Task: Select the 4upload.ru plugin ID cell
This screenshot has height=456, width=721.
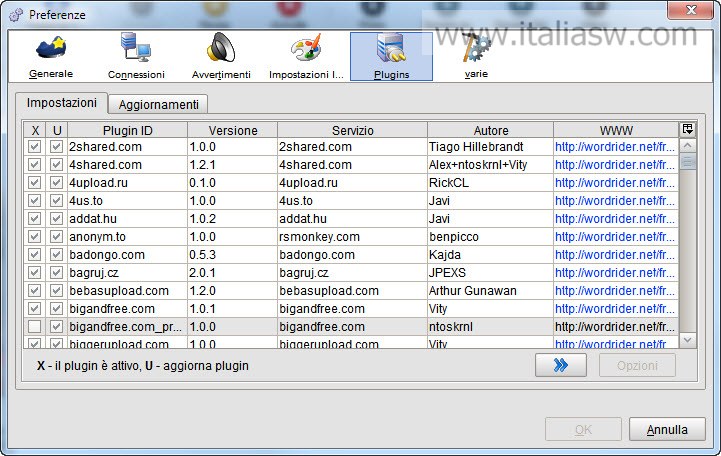Action: click(127, 182)
